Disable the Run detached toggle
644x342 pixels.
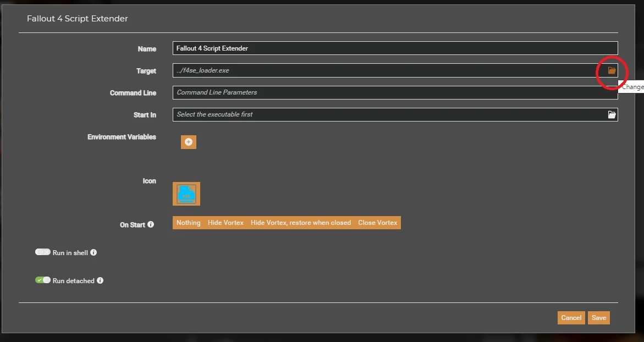click(x=43, y=280)
